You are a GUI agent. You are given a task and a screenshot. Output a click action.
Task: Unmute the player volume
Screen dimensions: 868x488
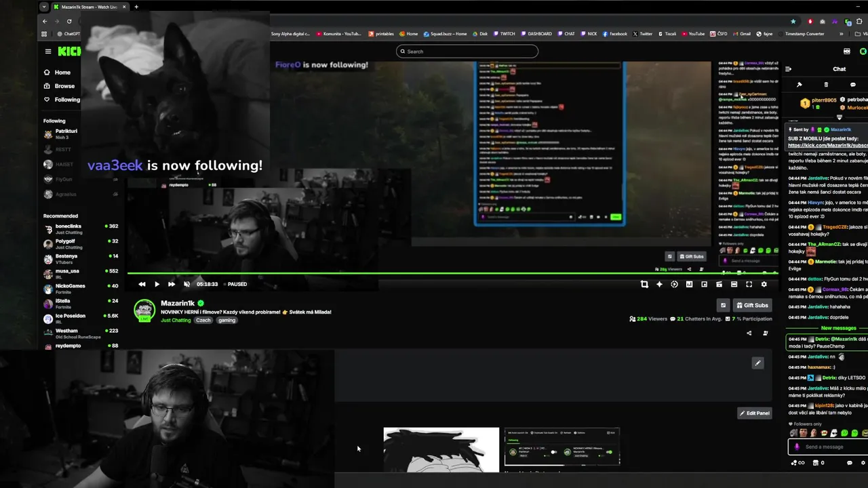(x=187, y=285)
